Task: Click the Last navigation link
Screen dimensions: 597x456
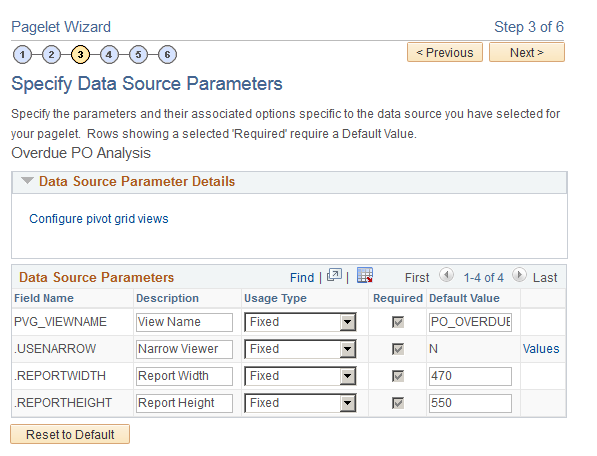Action: coord(545,277)
